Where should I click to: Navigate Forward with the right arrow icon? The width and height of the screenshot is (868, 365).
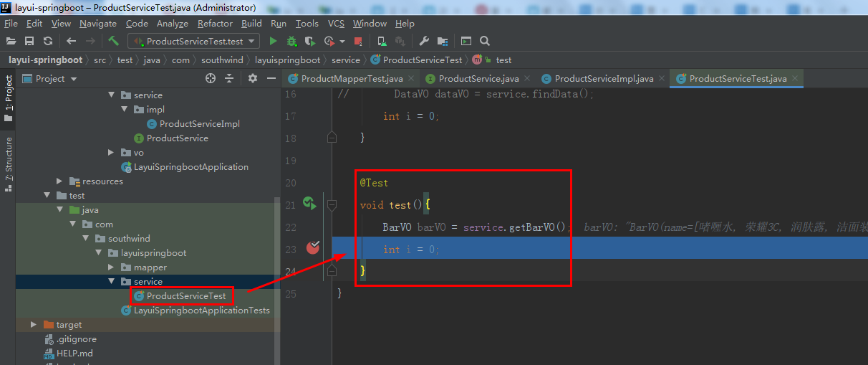(90, 41)
